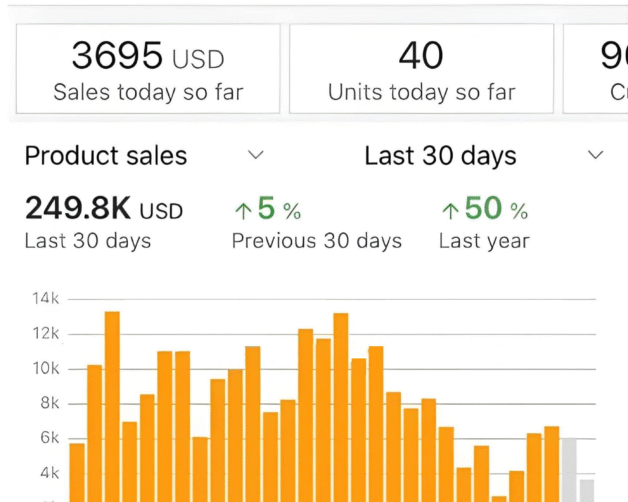Click the tall gray bar in chart
This screenshot has width=628, height=502.
tap(569, 469)
